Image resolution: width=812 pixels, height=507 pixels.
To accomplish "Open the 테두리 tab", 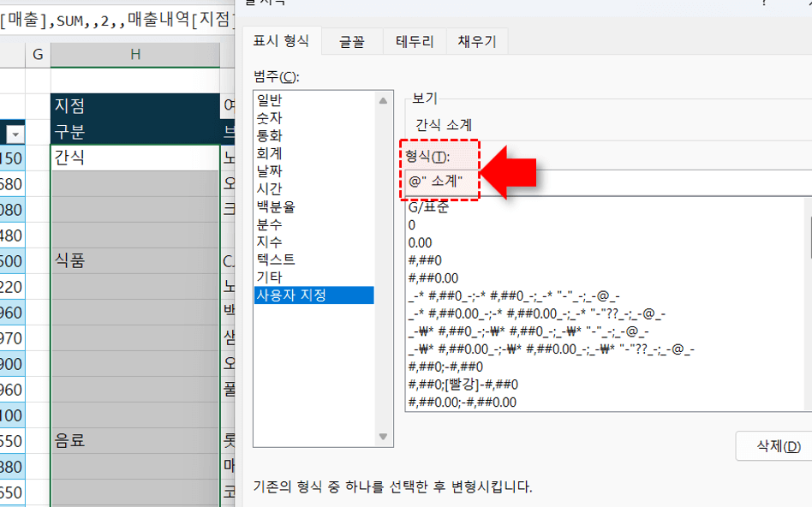I will click(x=415, y=41).
